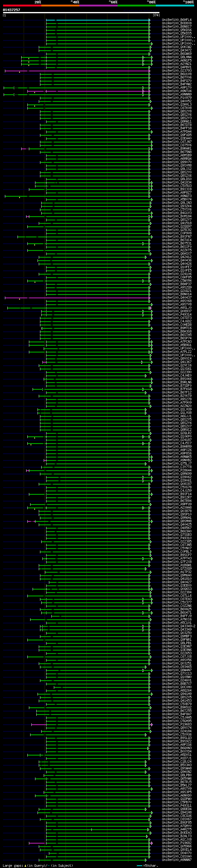The image size is (197, 868).
Task: Open hit UniRef100_Q5KDS6
Action: 176,30
